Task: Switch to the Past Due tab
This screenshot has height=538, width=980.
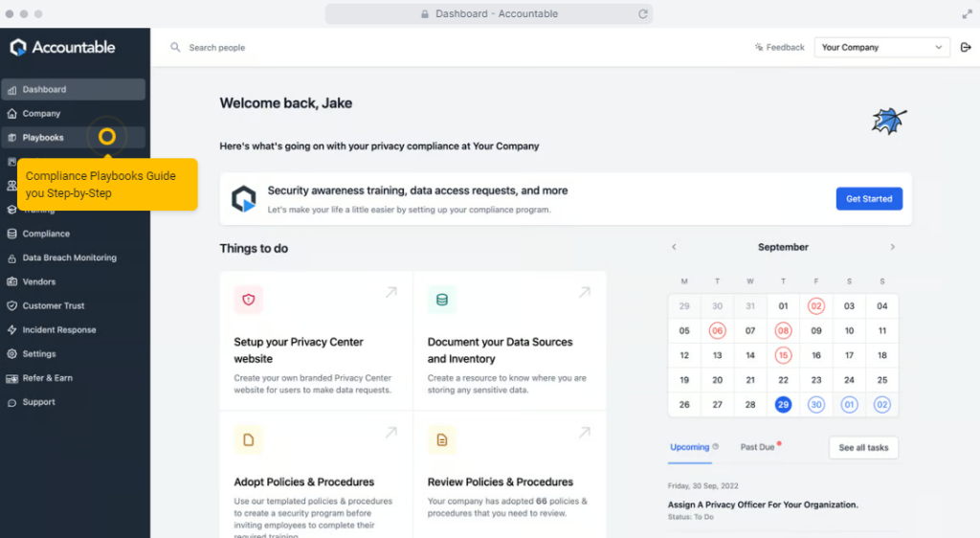Action: [758, 447]
